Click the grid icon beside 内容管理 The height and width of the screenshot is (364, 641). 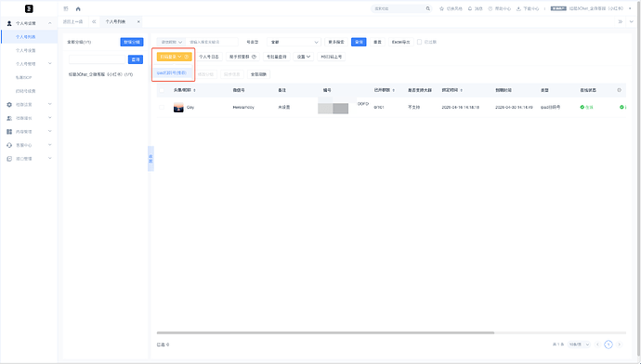coord(9,132)
